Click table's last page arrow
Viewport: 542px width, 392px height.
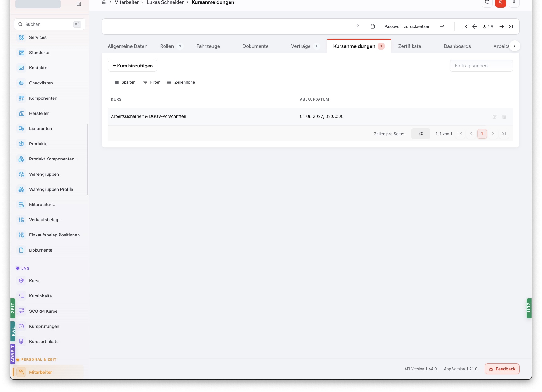[x=504, y=134]
